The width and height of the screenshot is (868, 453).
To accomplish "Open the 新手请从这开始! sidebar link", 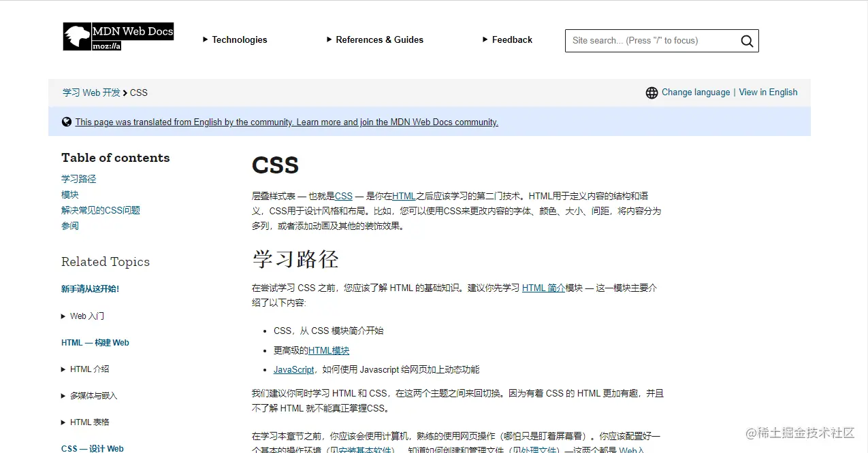I will pos(91,289).
